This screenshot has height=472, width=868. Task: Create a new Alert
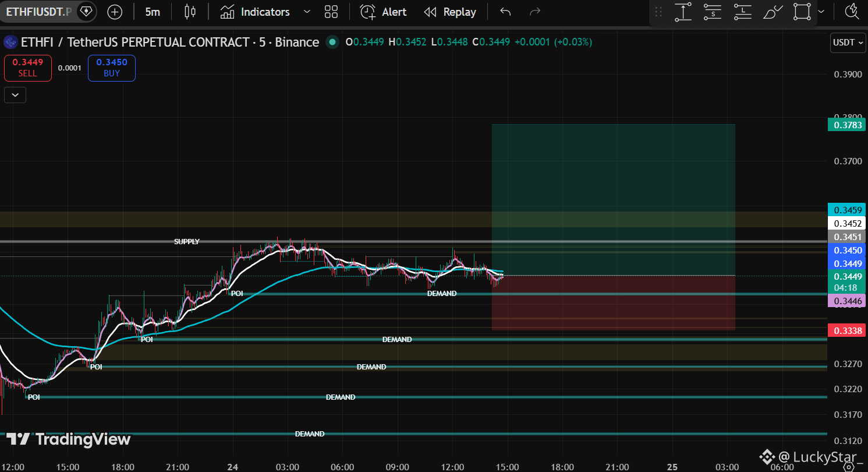pyautogui.click(x=383, y=12)
